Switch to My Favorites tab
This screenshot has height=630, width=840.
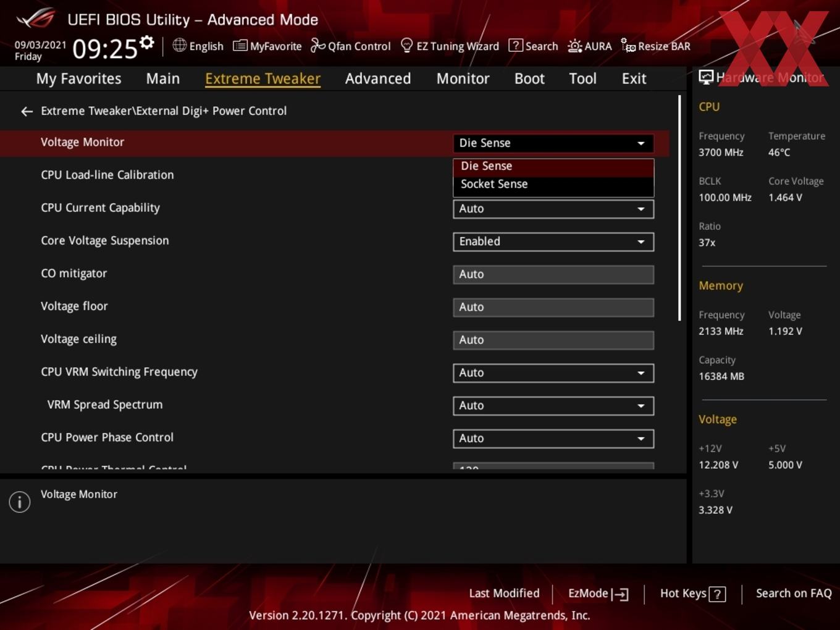[x=78, y=79]
